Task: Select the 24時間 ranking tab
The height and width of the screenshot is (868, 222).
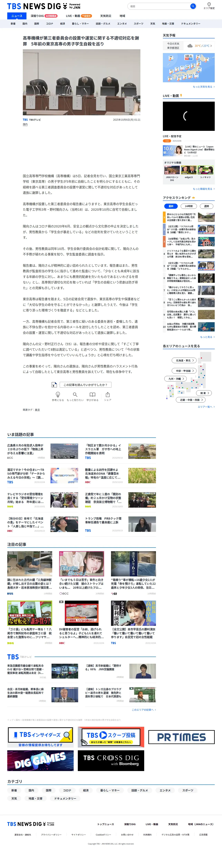Action: (189, 206)
